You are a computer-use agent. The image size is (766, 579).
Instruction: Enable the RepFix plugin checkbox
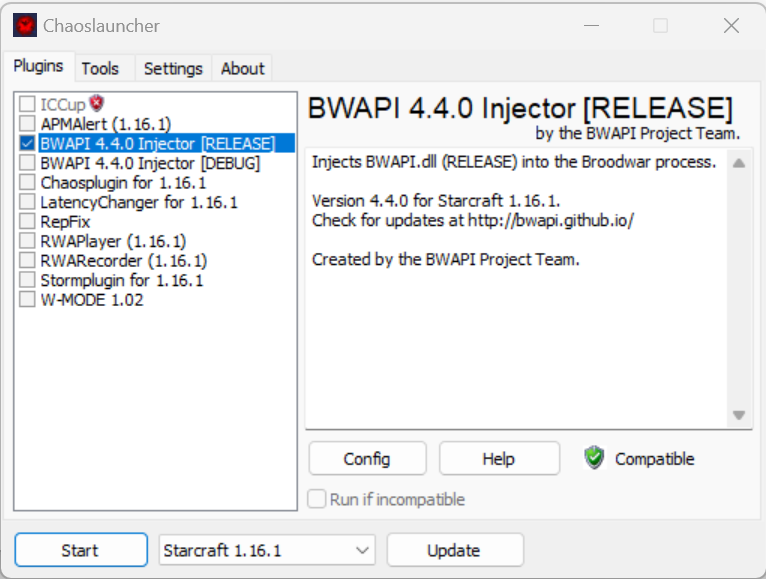coord(27,221)
